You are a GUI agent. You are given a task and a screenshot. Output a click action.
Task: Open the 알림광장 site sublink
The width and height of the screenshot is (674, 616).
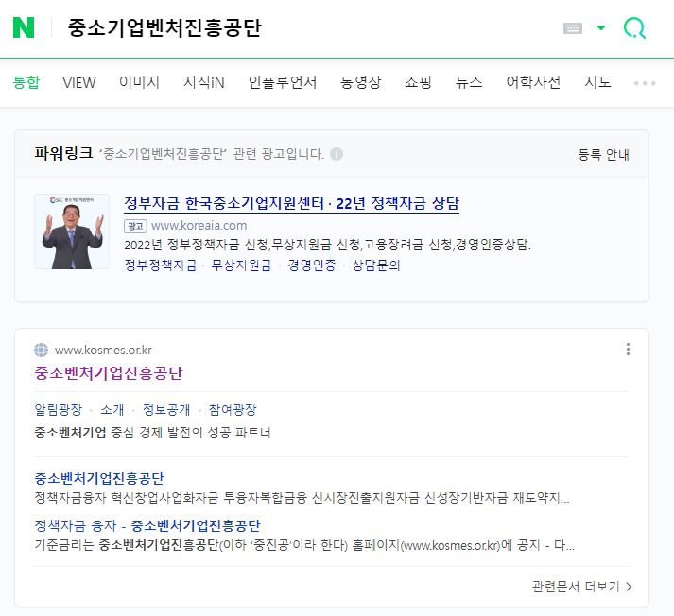coord(58,410)
